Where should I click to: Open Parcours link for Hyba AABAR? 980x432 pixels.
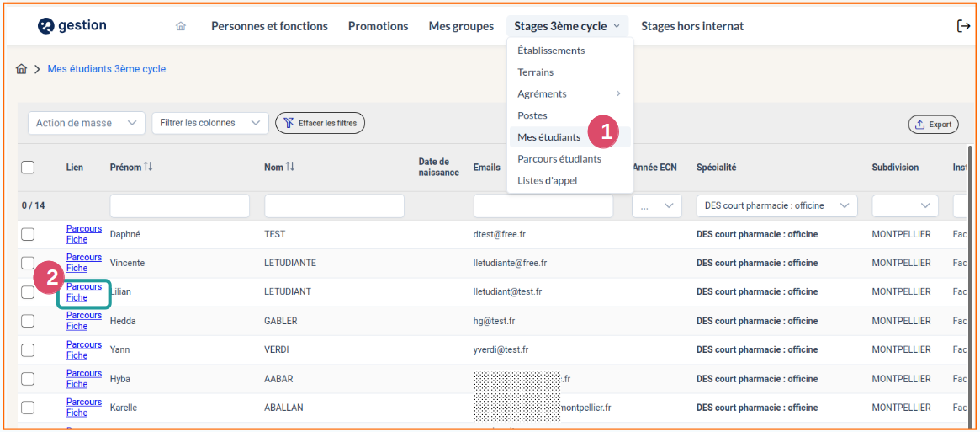84,373
